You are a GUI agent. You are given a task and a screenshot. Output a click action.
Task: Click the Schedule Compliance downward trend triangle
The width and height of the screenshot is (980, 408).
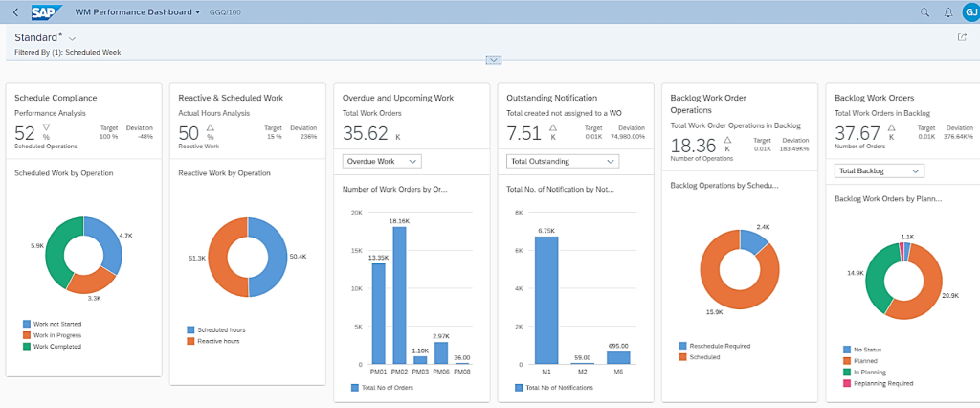pyautogui.click(x=45, y=126)
